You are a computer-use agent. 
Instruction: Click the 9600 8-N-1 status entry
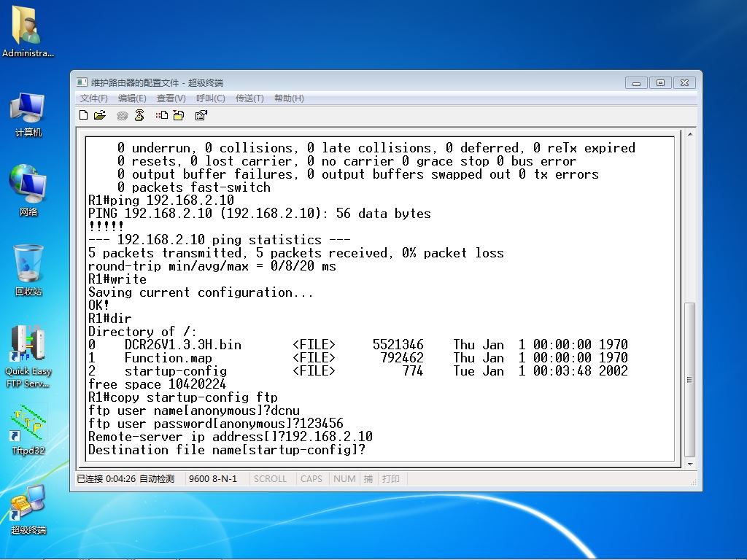(213, 478)
